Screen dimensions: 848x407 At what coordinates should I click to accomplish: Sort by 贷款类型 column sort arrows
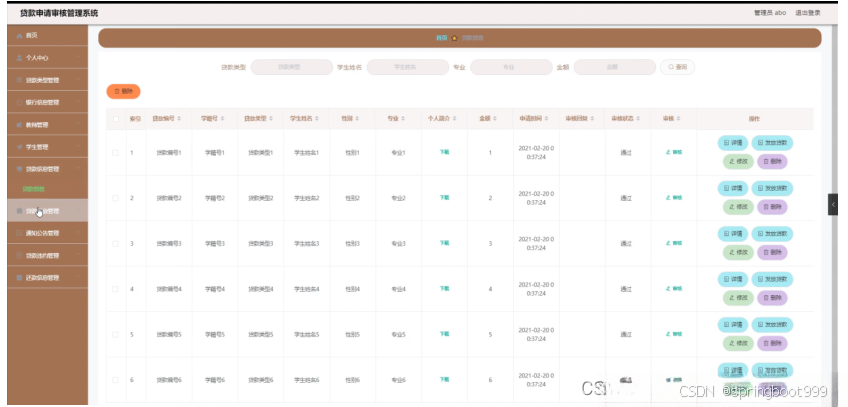[271, 118]
